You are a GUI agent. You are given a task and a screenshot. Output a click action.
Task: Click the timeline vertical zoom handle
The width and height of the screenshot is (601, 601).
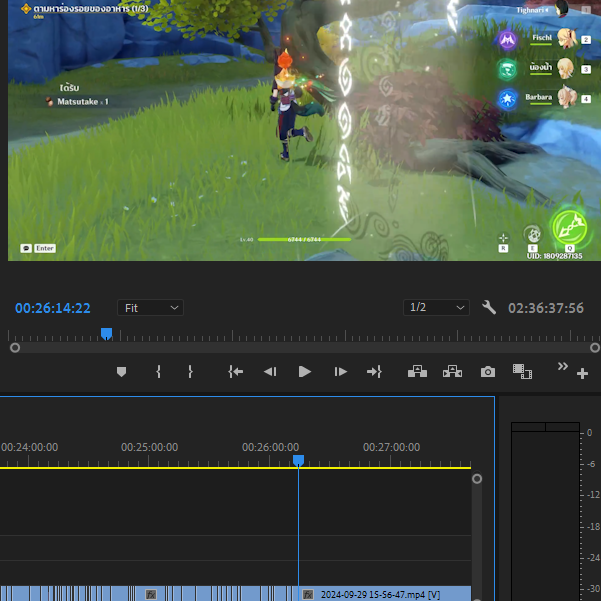477,479
